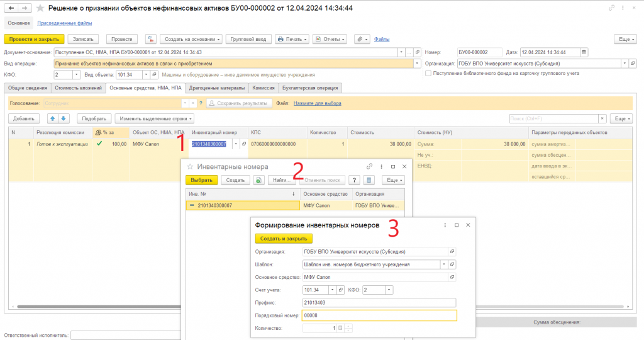The height and width of the screenshot is (340, 644).
Task: Increase the Количество spinner value
Action: tap(348, 326)
